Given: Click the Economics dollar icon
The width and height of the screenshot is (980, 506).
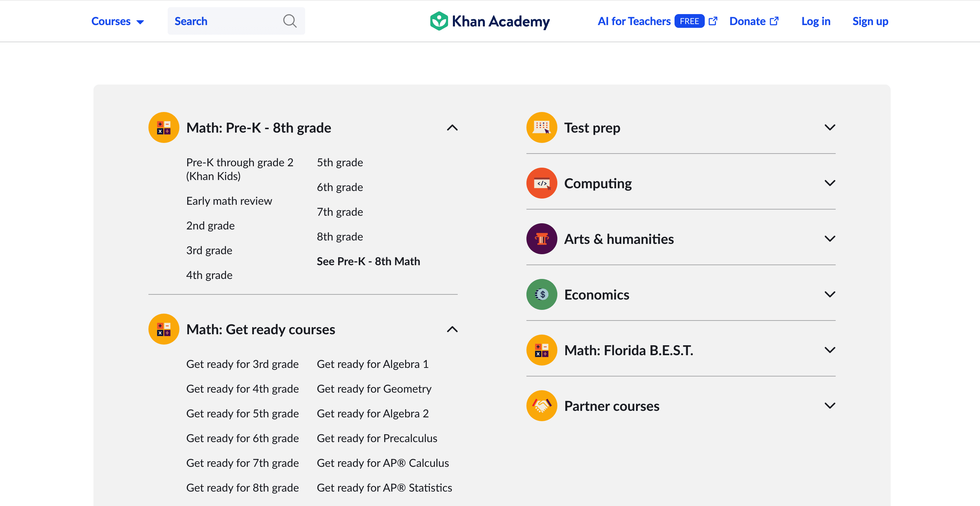Looking at the screenshot, I should coord(541,294).
